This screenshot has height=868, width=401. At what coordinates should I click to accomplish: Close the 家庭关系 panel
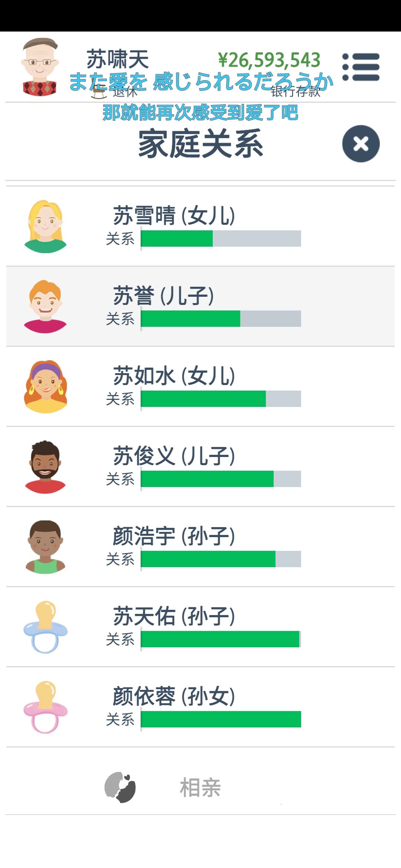point(361,144)
